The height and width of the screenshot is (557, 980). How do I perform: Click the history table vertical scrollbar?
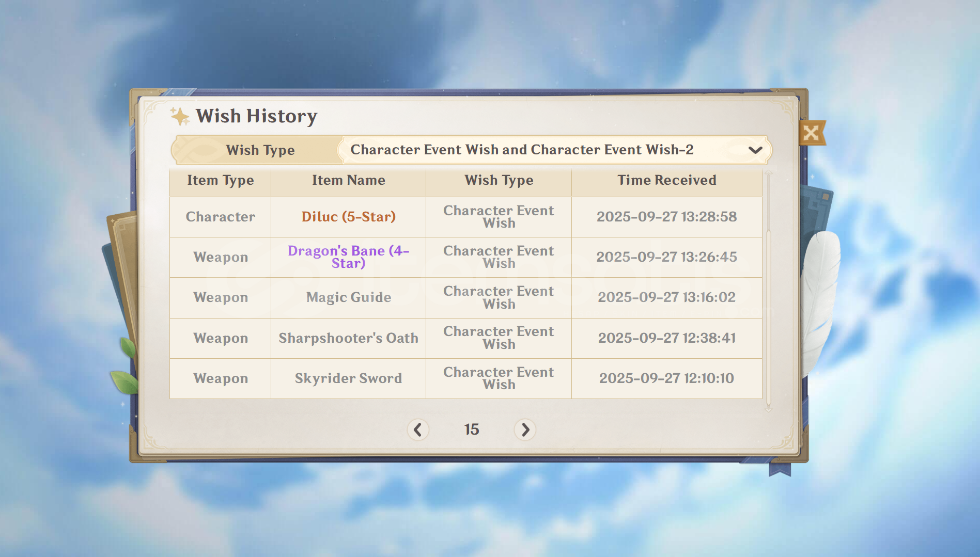768,289
